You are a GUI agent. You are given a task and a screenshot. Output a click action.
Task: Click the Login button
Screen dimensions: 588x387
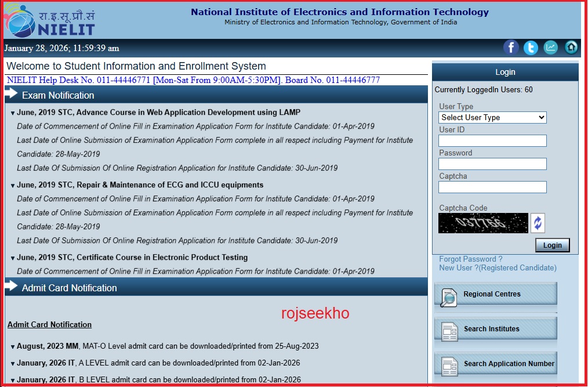pyautogui.click(x=551, y=245)
